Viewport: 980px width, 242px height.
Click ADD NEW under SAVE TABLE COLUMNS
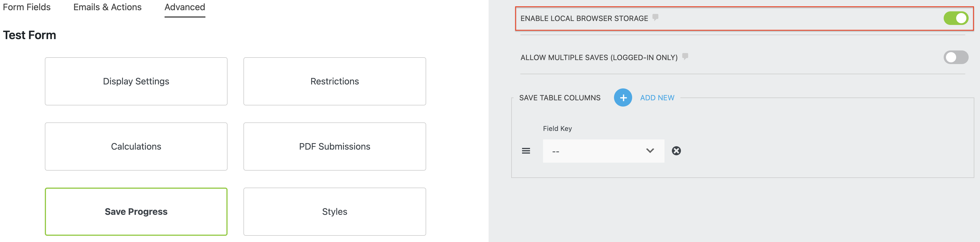click(x=656, y=98)
